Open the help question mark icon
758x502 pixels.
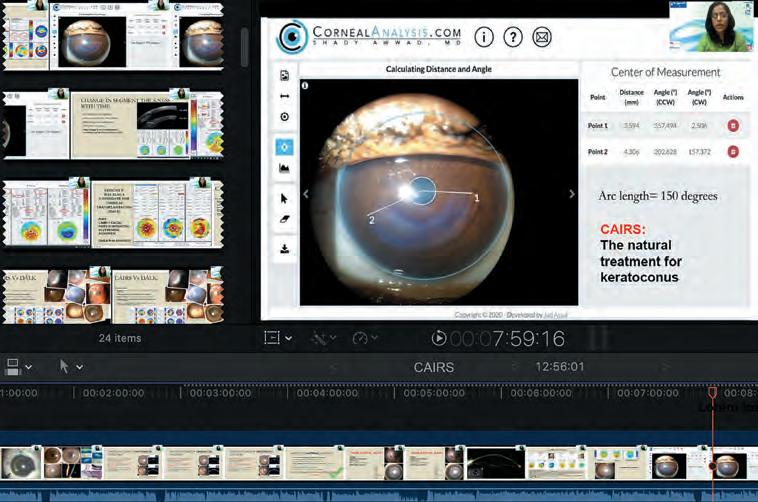(513, 37)
